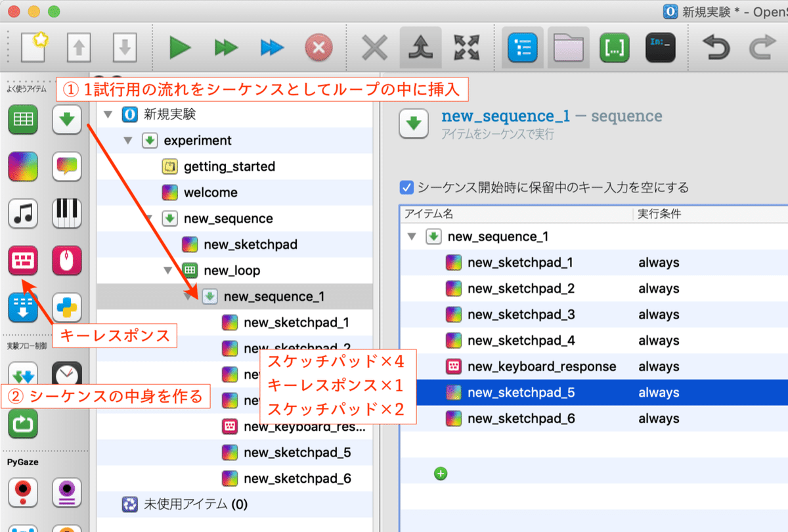Toggle the debug console window button
This screenshot has height=532, width=788.
click(x=661, y=47)
